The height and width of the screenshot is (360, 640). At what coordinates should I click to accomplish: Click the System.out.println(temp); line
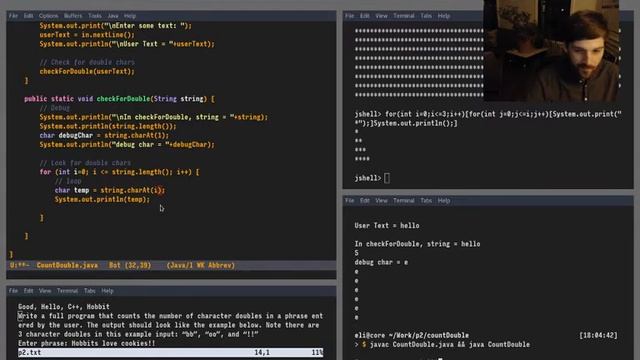[x=102, y=200]
